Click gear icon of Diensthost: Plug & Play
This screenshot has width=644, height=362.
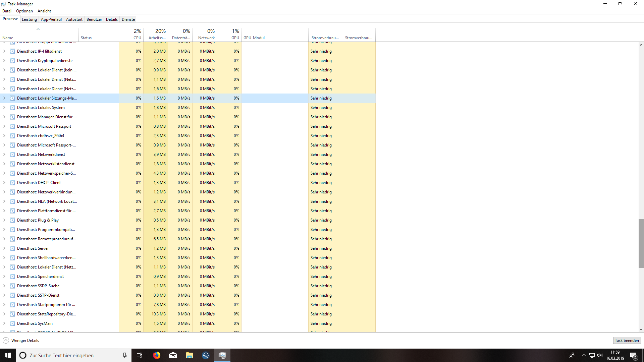pos(12,220)
